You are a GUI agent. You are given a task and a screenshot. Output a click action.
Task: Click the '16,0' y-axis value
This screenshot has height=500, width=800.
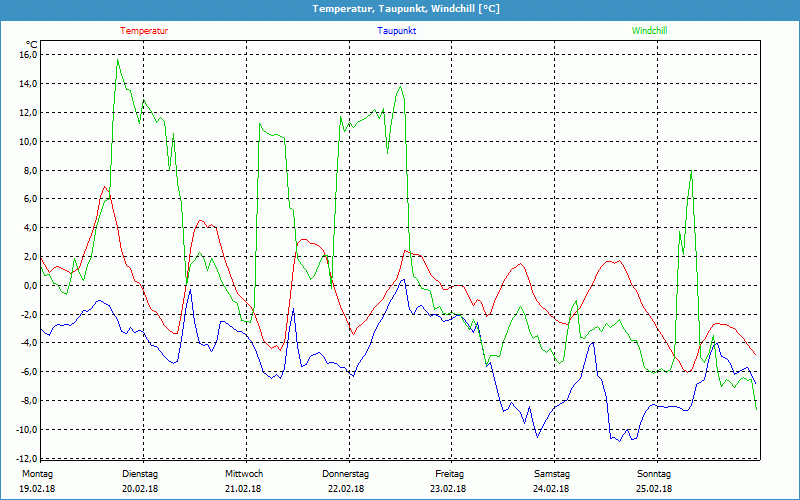click(28, 55)
